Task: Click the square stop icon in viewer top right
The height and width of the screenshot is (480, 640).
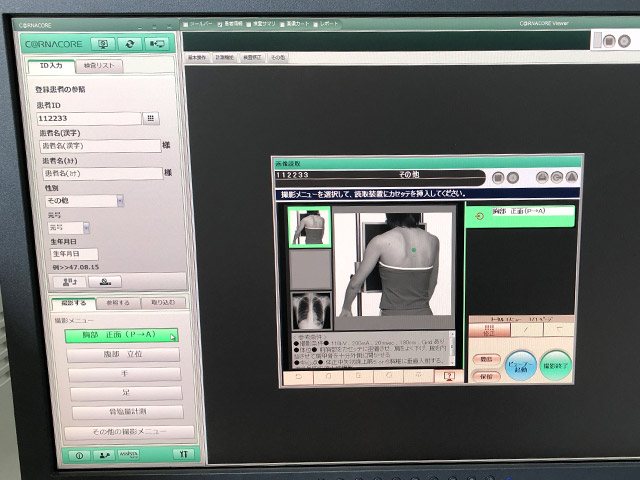Action: pos(609,41)
